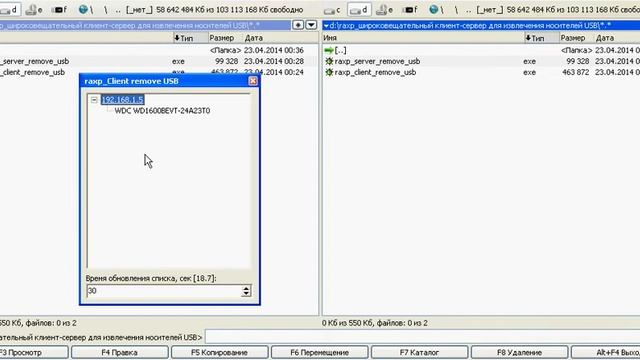Select drive f in right panel drive bar

pyautogui.click(x=411, y=9)
